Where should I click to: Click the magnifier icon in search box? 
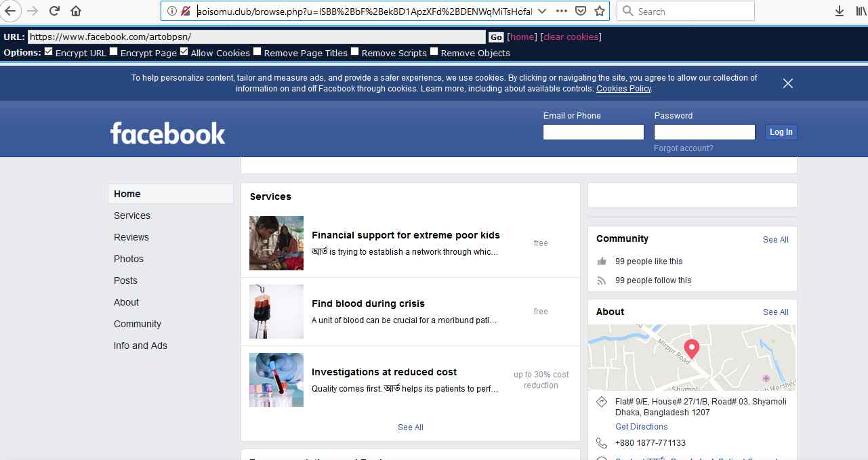[628, 11]
